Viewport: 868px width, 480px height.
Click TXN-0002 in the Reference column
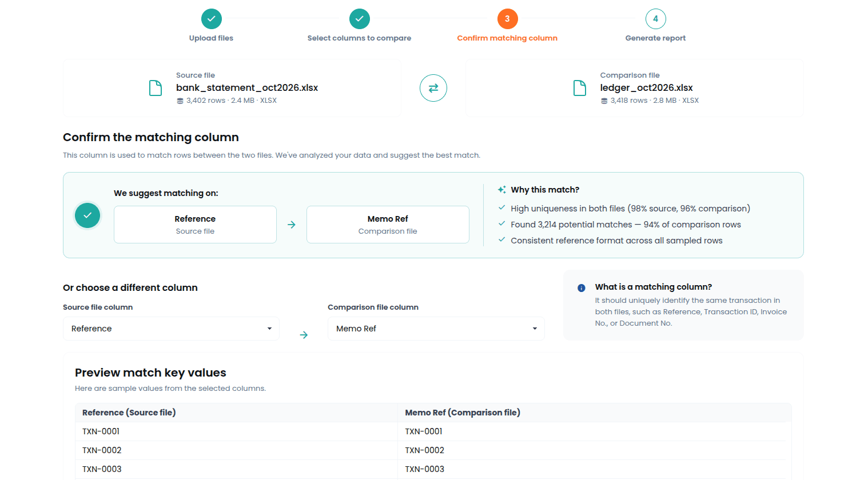coord(102,450)
